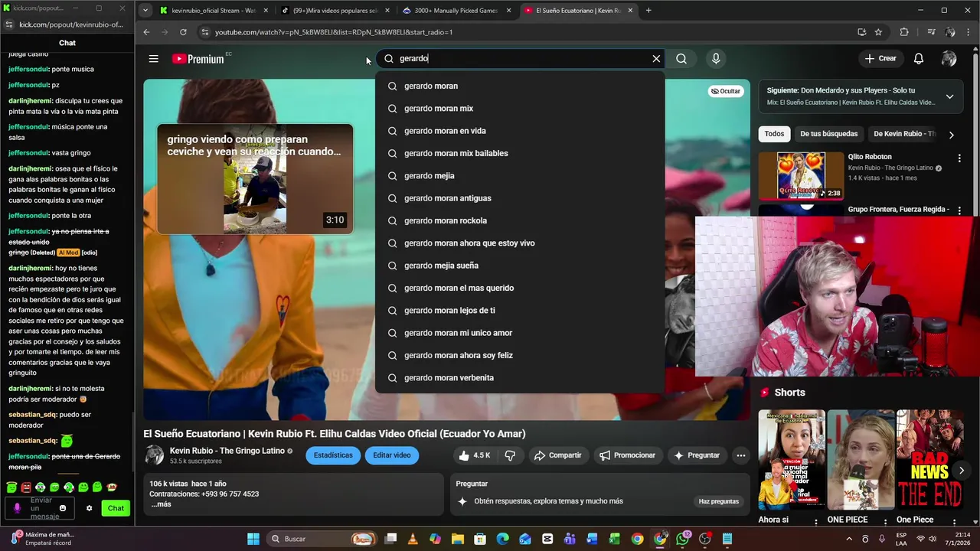Click Kick chat voice message microphone
Screen dimensions: 980x551
(x=18, y=508)
